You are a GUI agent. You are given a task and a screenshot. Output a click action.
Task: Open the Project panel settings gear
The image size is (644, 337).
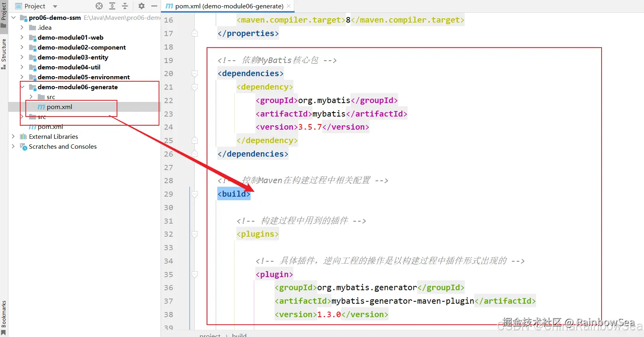click(142, 6)
